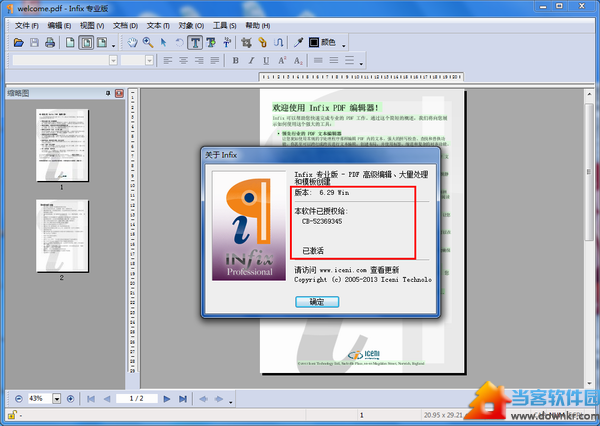Screen dimensions: 600x426
Task: Expand the view toolbar overflow arrow
Action: [114, 46]
